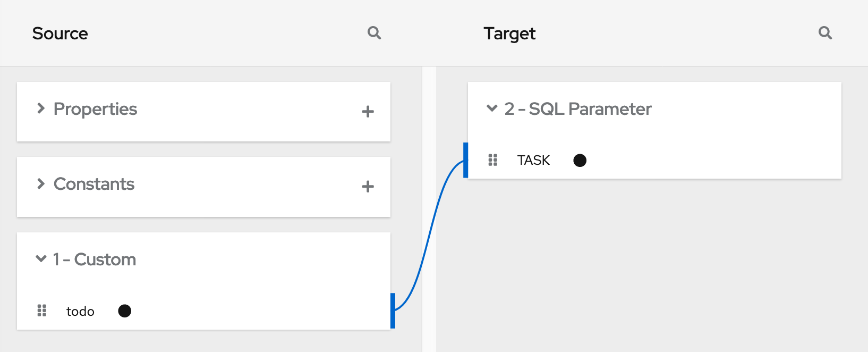Click the black dot next to TASK
The width and height of the screenshot is (868, 352).
[x=580, y=160]
